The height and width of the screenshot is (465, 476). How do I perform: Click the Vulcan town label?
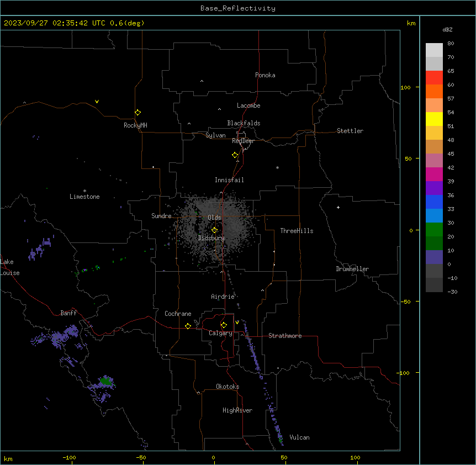click(x=300, y=437)
